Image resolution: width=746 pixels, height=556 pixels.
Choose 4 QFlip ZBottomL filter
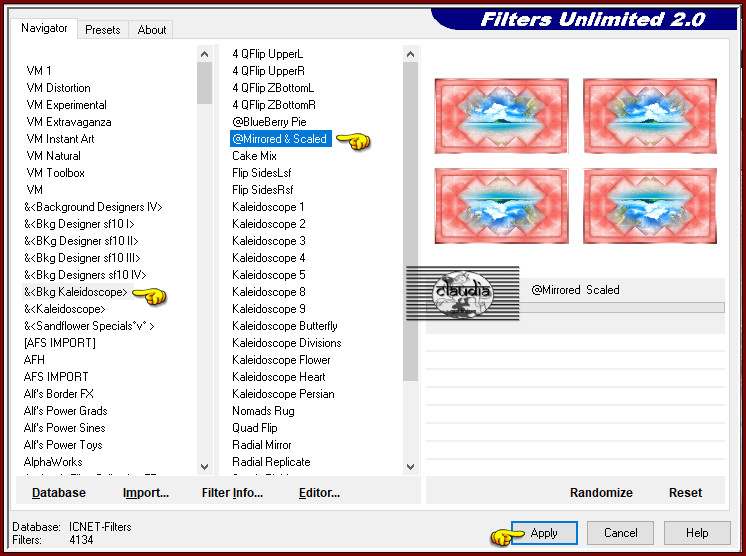coord(273,88)
